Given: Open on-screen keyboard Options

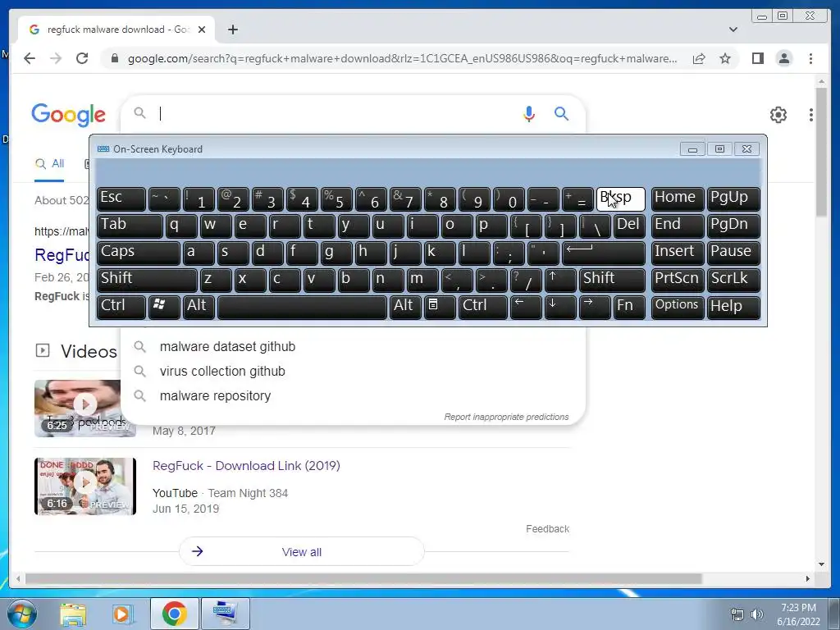Looking at the screenshot, I should [x=678, y=307].
